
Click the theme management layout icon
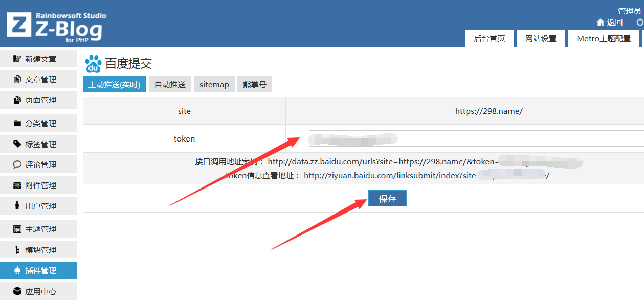17,229
